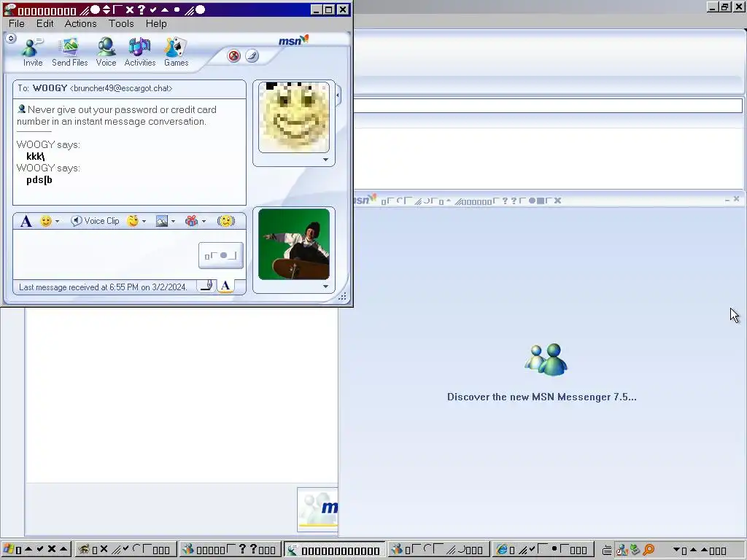Switch to the handwriting pen tab
747x560 pixels.
point(206,286)
